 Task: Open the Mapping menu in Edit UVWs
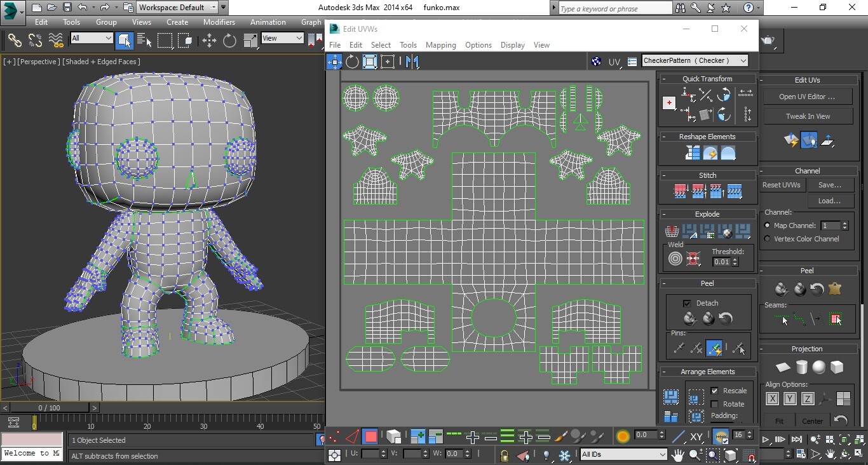click(440, 45)
